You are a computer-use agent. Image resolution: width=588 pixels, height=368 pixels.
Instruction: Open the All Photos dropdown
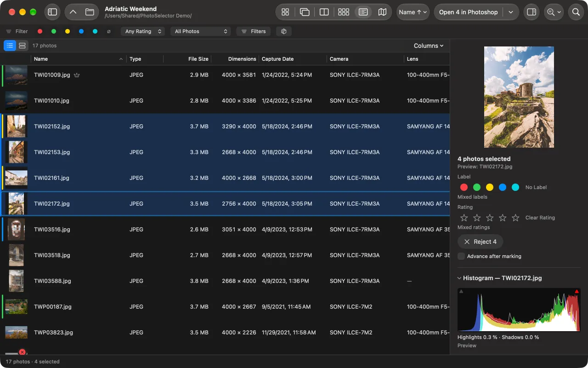coord(201,31)
